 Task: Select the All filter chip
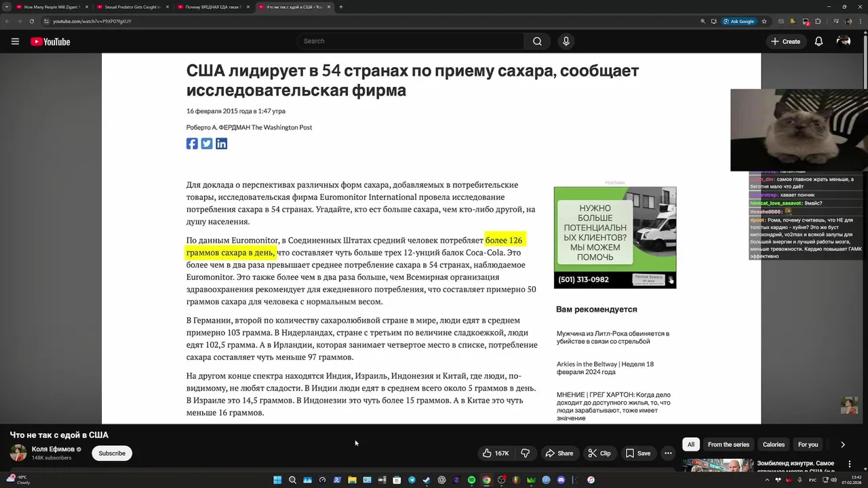[x=691, y=445]
